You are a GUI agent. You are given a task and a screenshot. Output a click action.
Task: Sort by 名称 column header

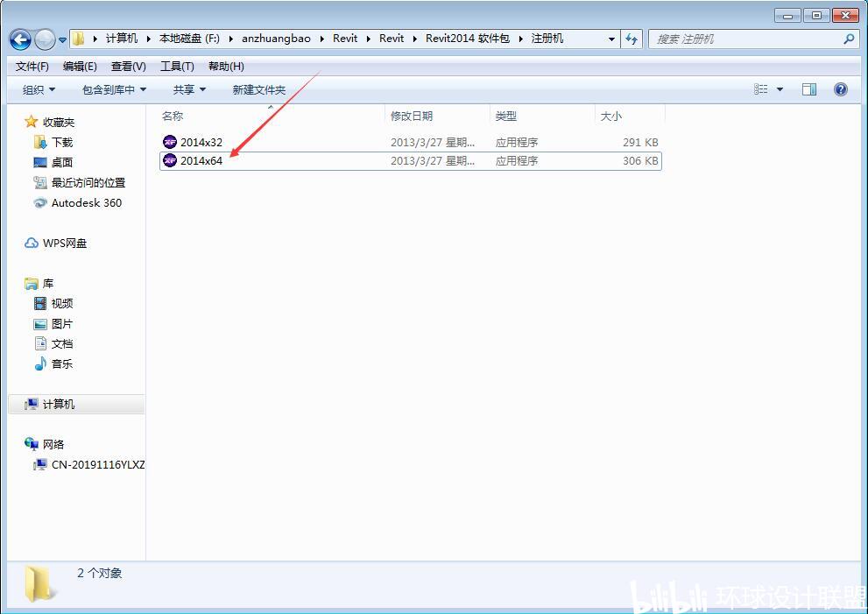pos(173,116)
